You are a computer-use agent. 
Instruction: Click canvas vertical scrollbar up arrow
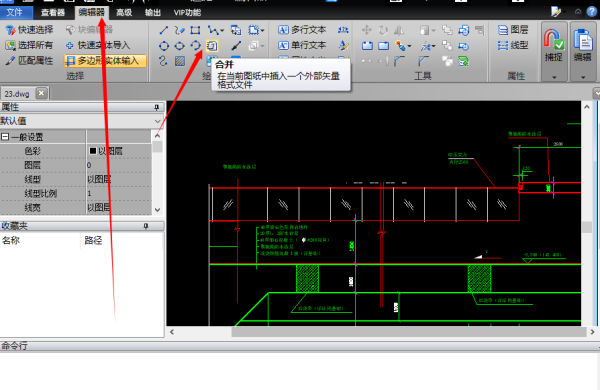point(587,107)
